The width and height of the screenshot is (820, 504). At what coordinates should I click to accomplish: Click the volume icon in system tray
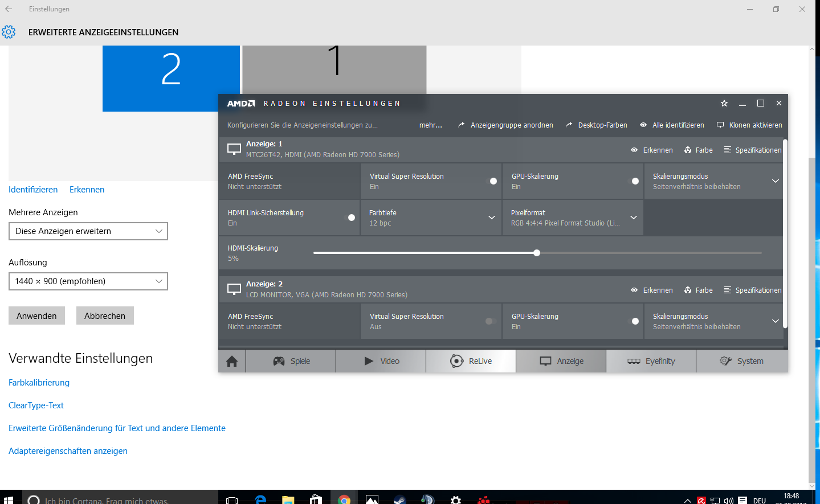[729, 501]
